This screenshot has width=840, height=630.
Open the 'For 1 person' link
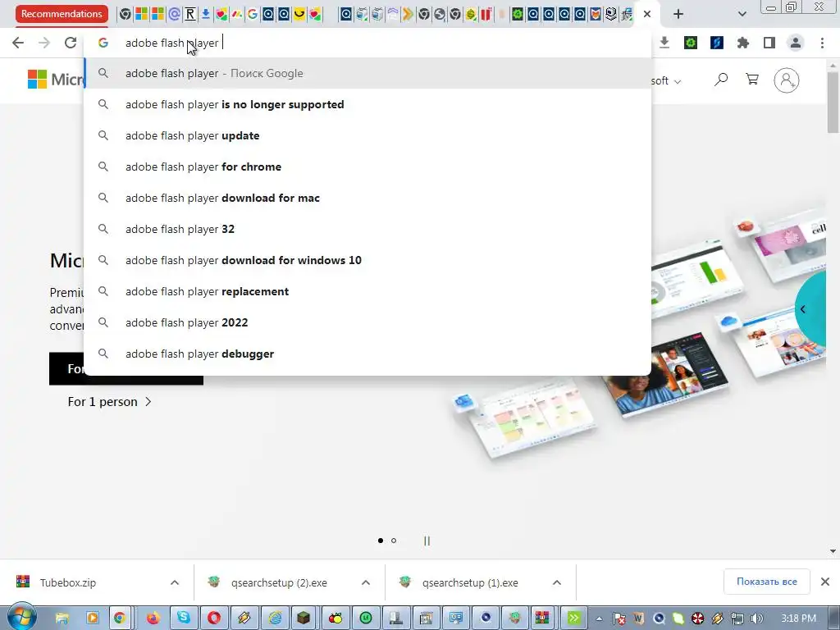tap(109, 402)
